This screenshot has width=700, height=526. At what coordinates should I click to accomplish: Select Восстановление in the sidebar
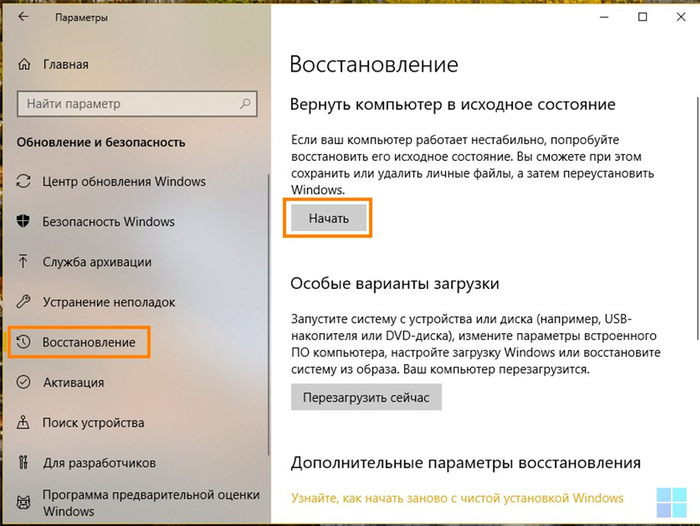88,342
